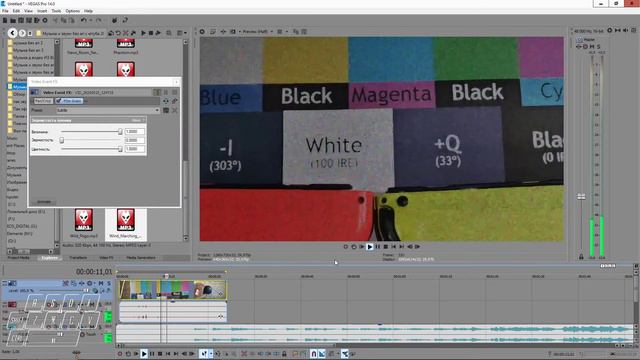The height and width of the screenshot is (360, 640).
Task: Toggle effect checkbox in Video Event FX chain
Action: (58, 101)
